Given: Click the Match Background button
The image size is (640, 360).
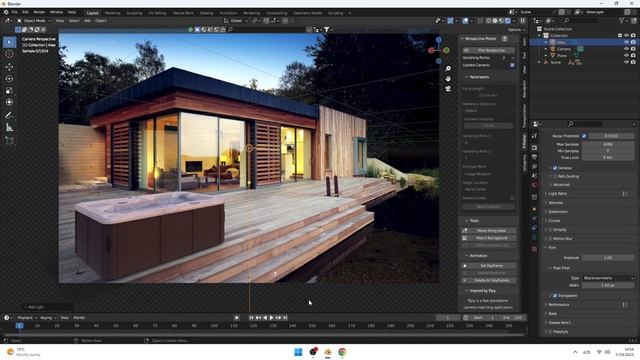Looking at the screenshot, I should tap(489, 238).
